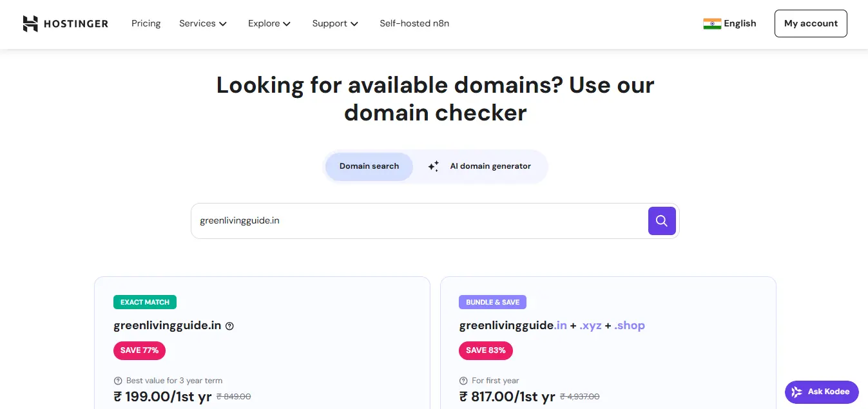Switch to the AI domain generator tab
The width and height of the screenshot is (868, 409).
[480, 166]
